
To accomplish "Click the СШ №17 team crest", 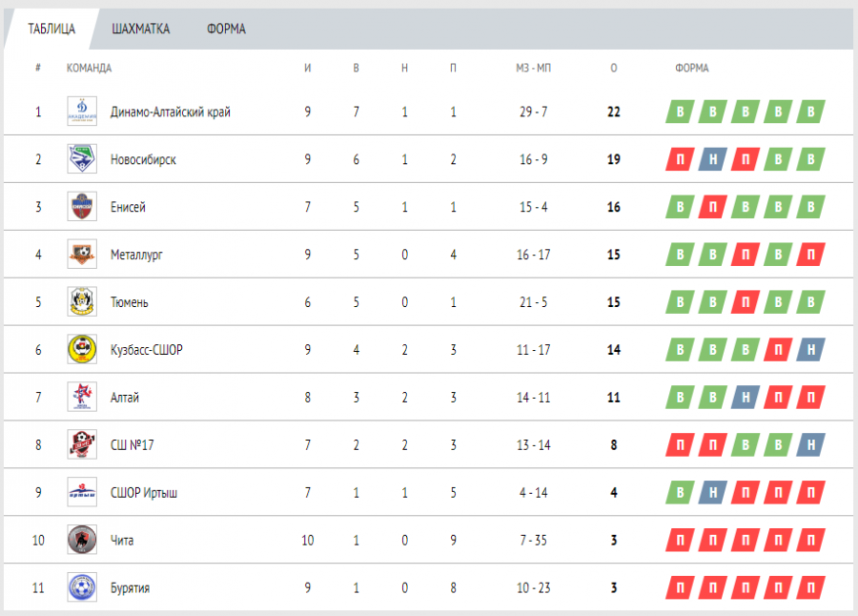I will tap(82, 445).
